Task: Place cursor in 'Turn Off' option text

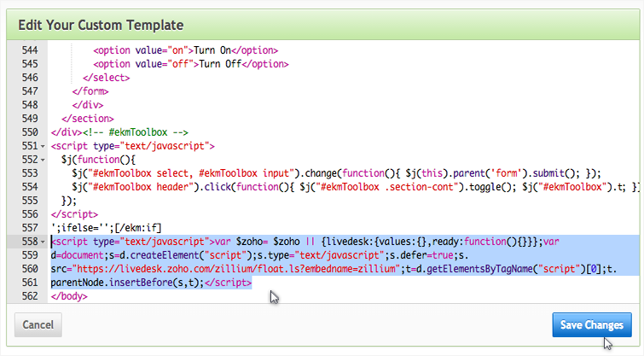Action: click(220, 64)
